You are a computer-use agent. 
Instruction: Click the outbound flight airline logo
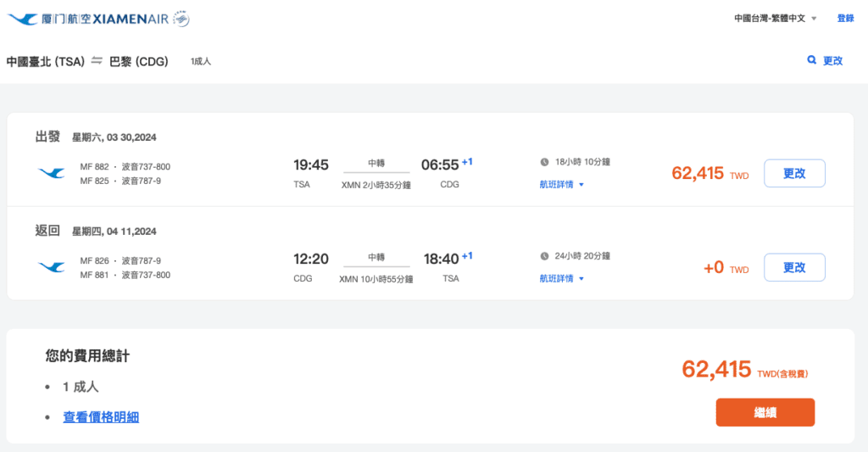(52, 173)
